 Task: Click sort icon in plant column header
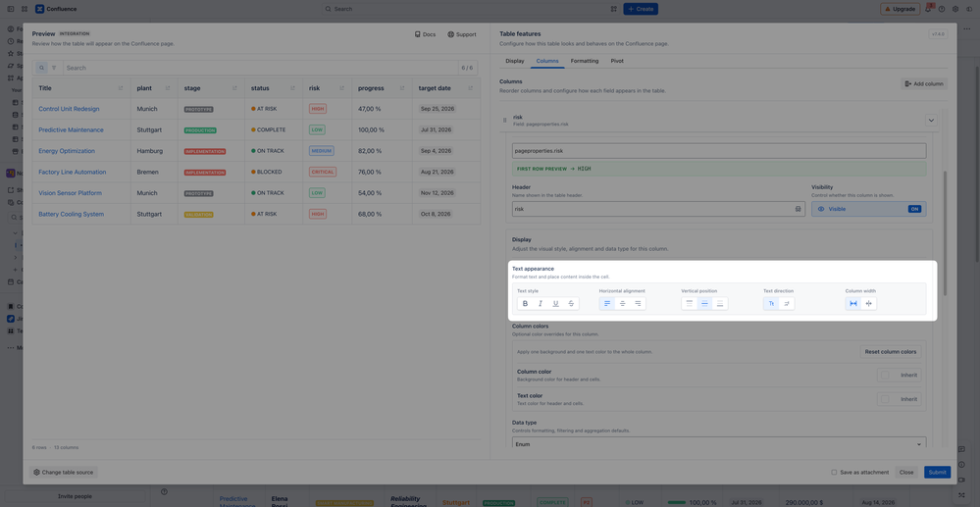coord(168,88)
